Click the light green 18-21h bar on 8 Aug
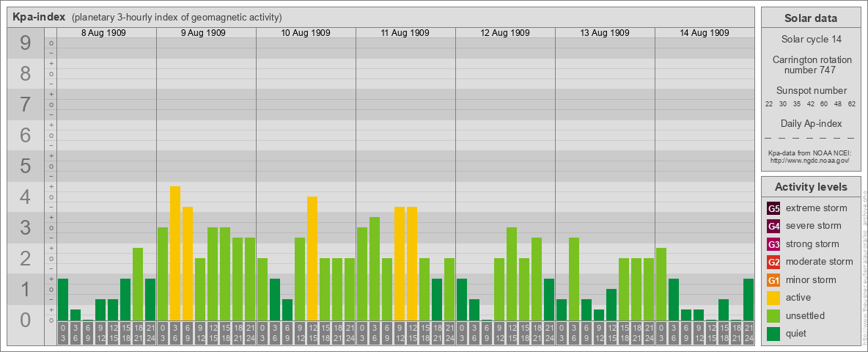 tap(138, 284)
